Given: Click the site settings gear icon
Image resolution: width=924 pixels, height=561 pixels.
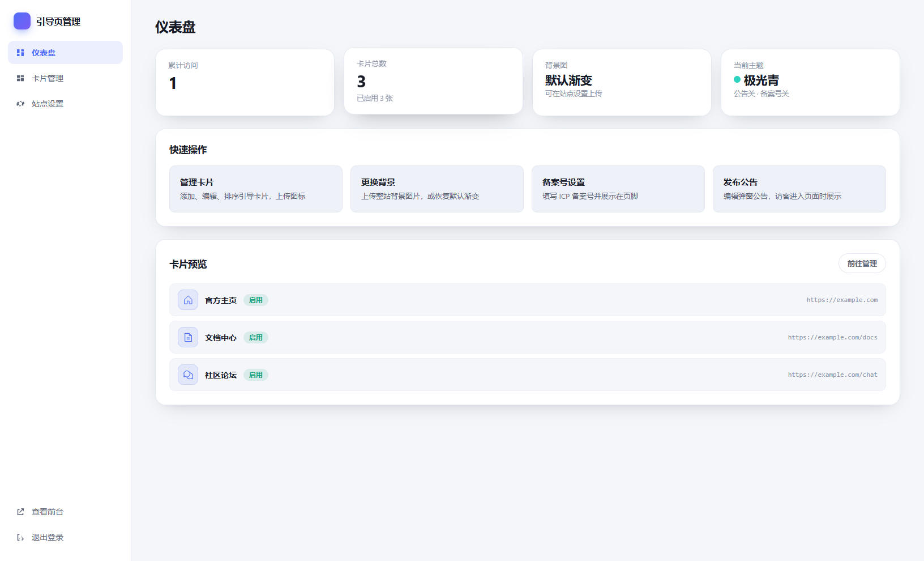Looking at the screenshot, I should point(20,104).
